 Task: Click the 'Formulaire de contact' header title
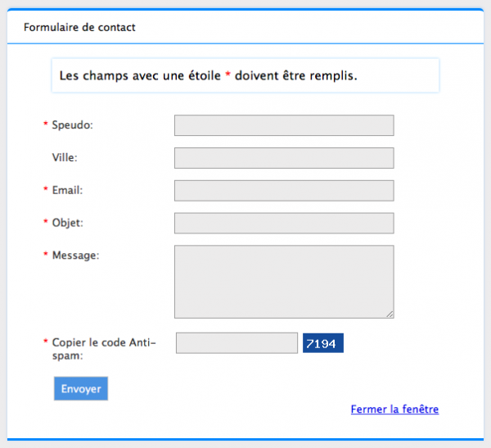coord(79,27)
